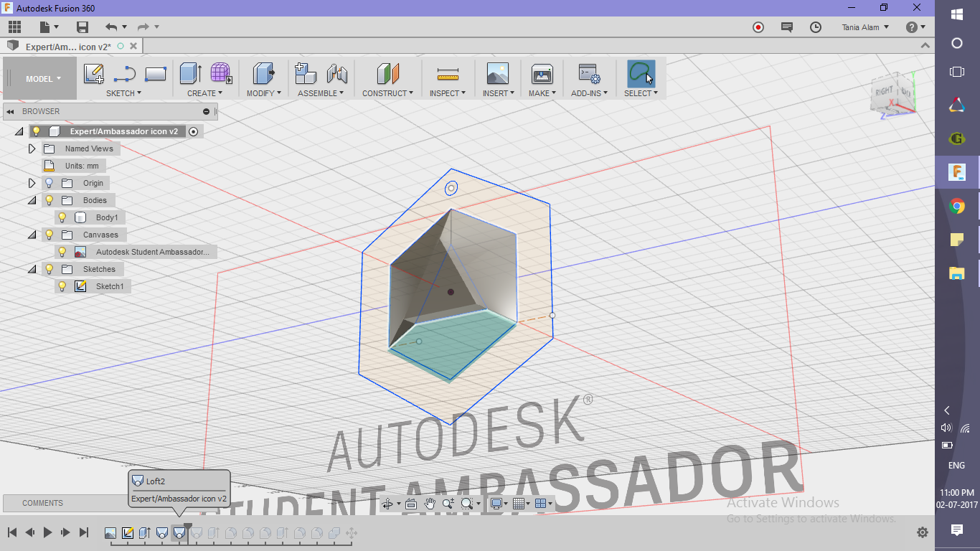Undo the last action
Screen dimensions: 980x551
(111, 27)
